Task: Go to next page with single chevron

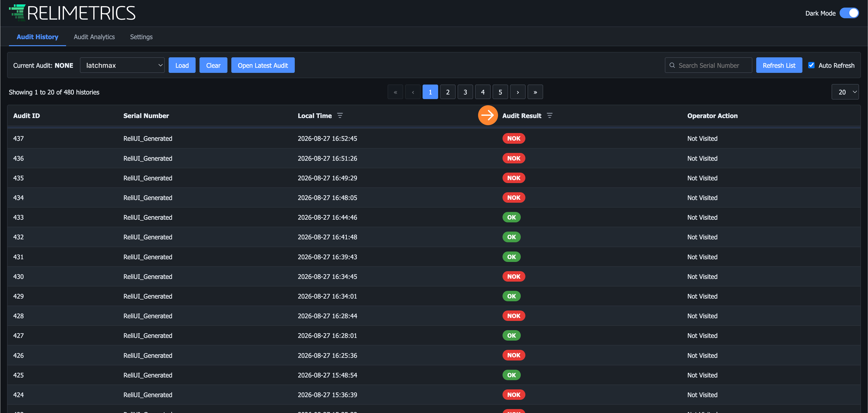Action: coord(517,92)
